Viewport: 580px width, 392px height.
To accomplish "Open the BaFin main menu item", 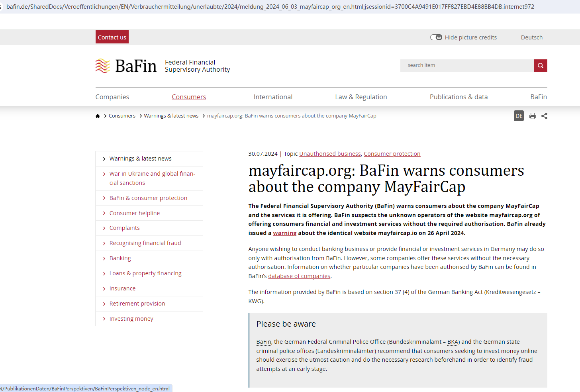I will point(539,97).
